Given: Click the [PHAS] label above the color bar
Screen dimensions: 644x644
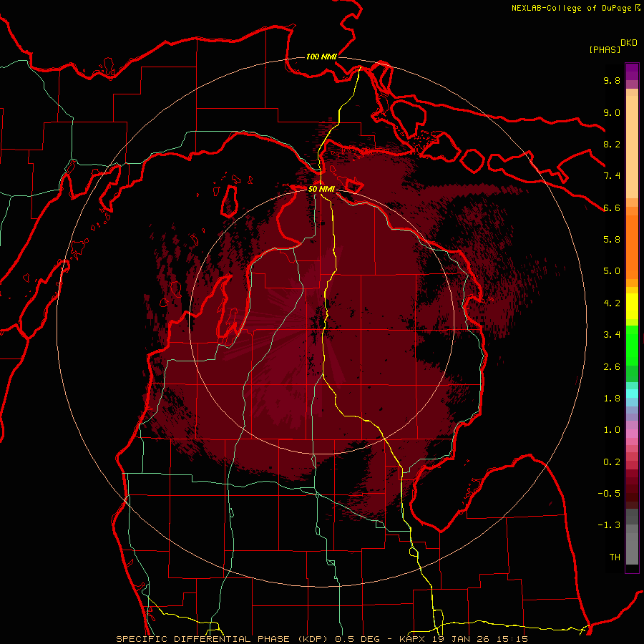Looking at the screenshot, I should coord(605,49).
